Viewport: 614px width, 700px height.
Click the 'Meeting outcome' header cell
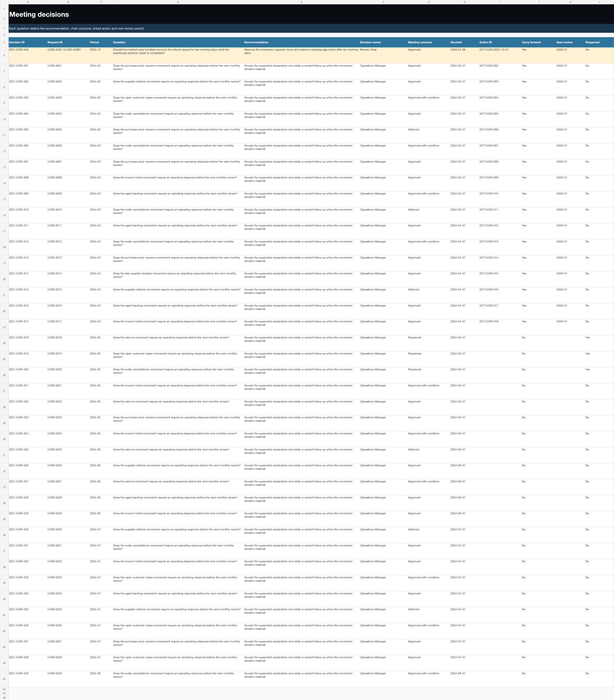[429, 42]
